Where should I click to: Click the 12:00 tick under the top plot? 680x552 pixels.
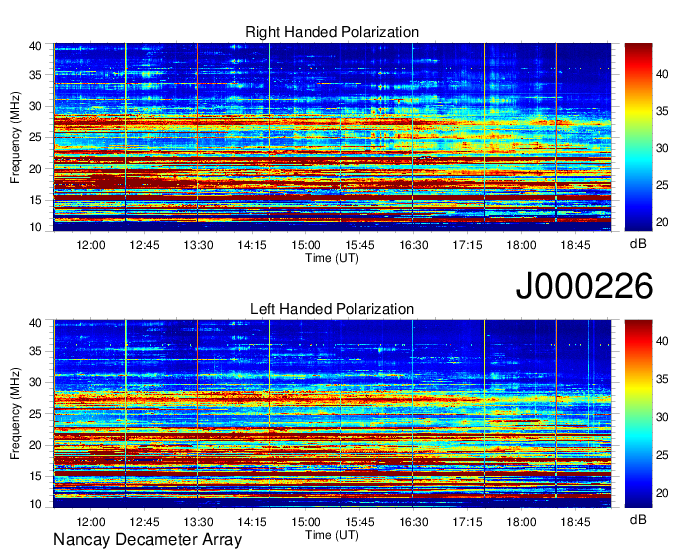[x=91, y=245]
